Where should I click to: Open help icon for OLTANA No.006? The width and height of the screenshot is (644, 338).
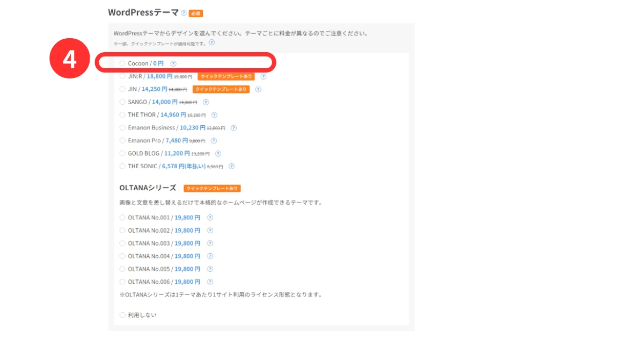(210, 282)
